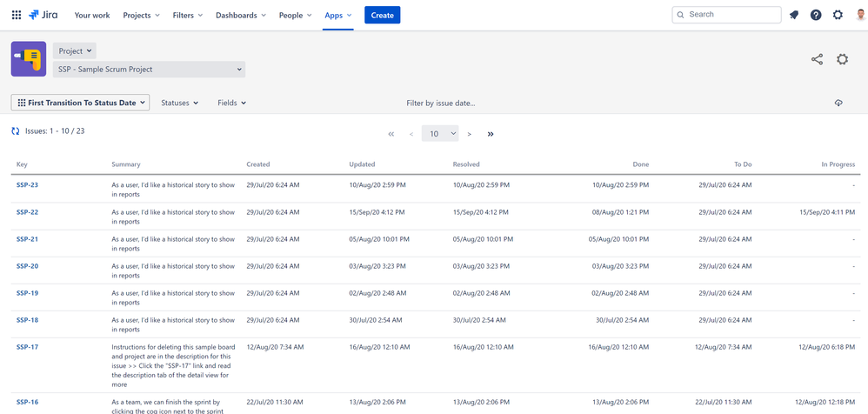
Task: Open SSP - Sample Scrum Project selector
Action: point(150,70)
